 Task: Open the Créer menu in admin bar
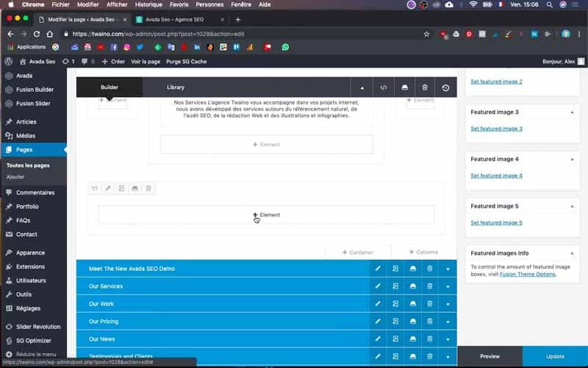coord(114,61)
